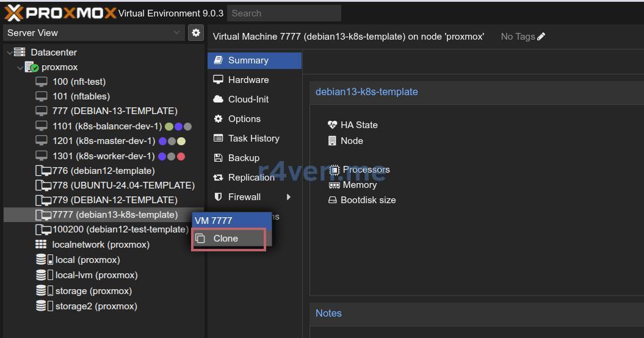644x338 pixels.
Task: Open the Cloud-Init tab
Action: [x=248, y=99]
